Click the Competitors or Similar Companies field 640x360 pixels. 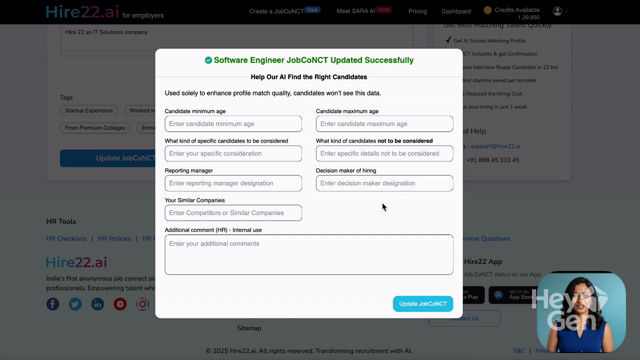[x=233, y=213]
